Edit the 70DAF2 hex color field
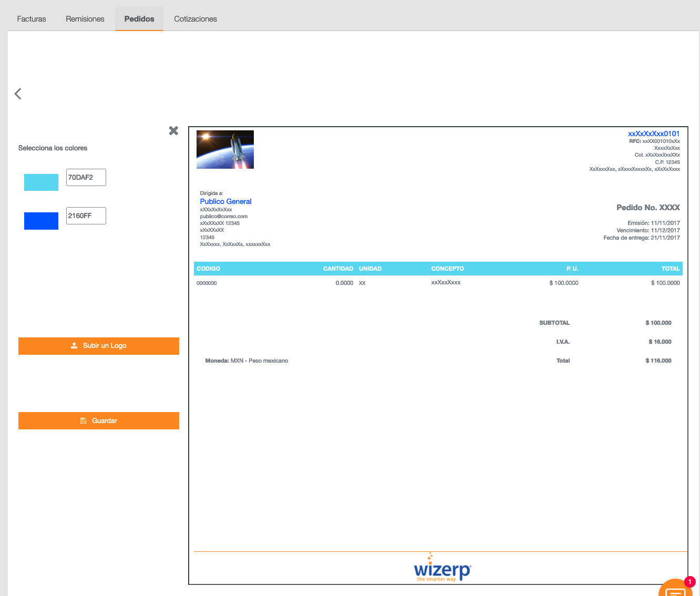This screenshot has height=596, width=700. tap(86, 178)
